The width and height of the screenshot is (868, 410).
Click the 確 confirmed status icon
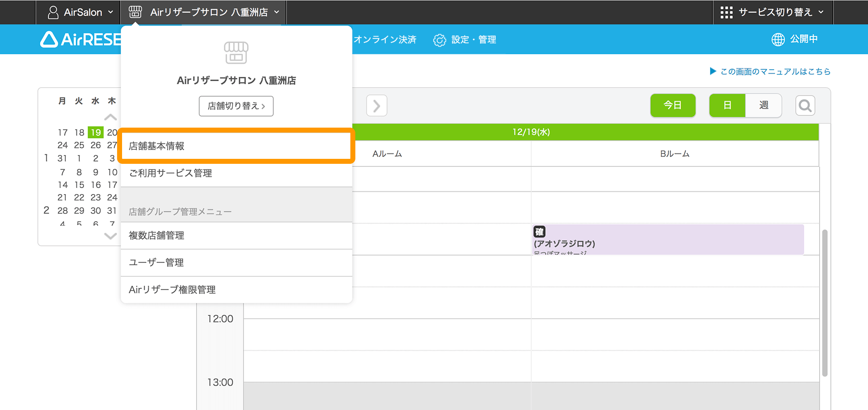(539, 232)
